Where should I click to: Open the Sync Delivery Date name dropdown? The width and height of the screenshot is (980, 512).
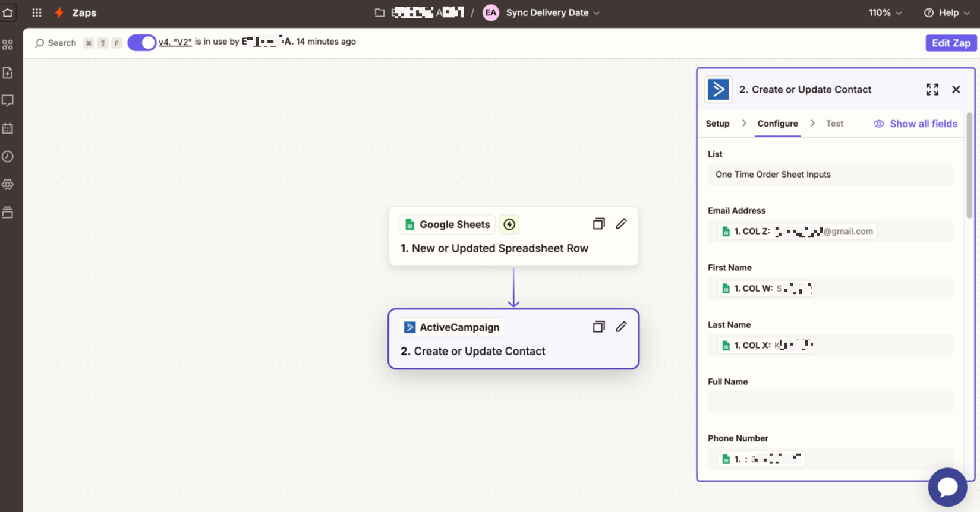pos(553,12)
